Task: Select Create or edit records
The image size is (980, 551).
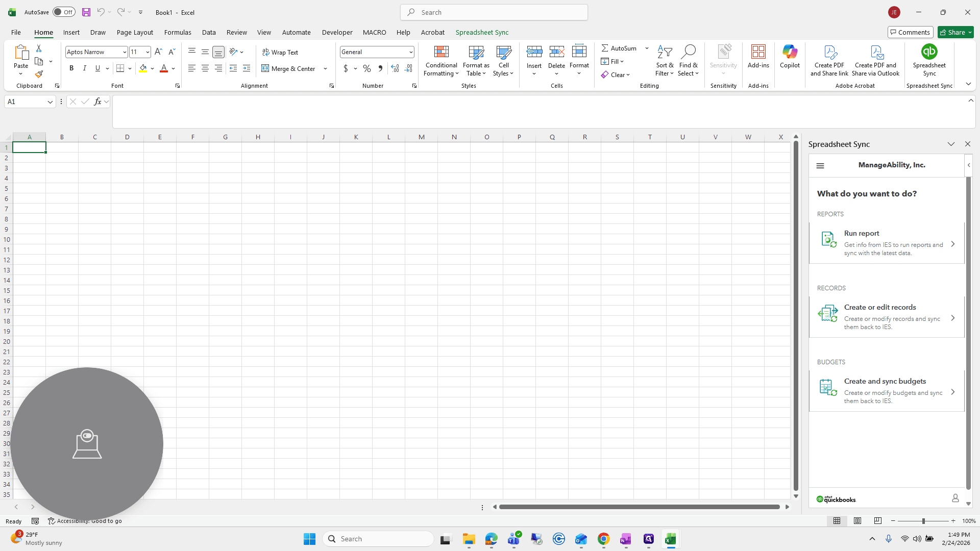Action: (x=887, y=317)
